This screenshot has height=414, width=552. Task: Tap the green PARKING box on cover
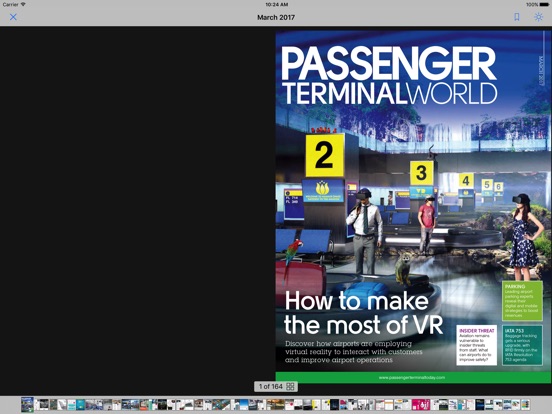[x=522, y=301]
